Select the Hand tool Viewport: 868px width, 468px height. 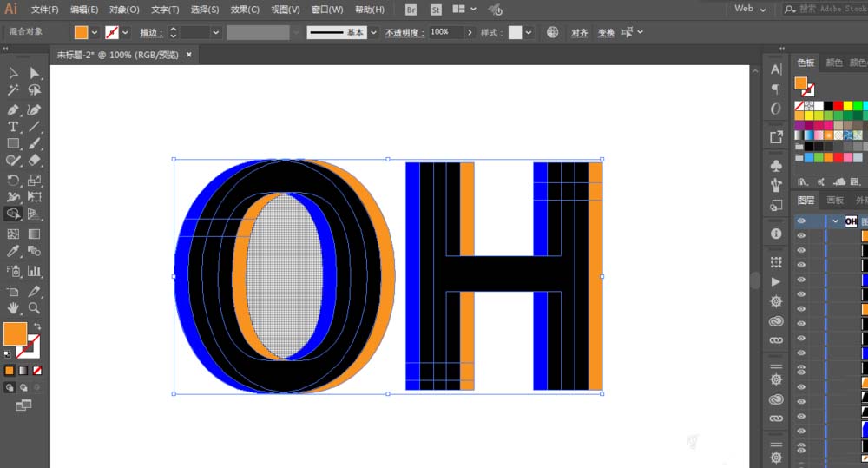click(13, 308)
